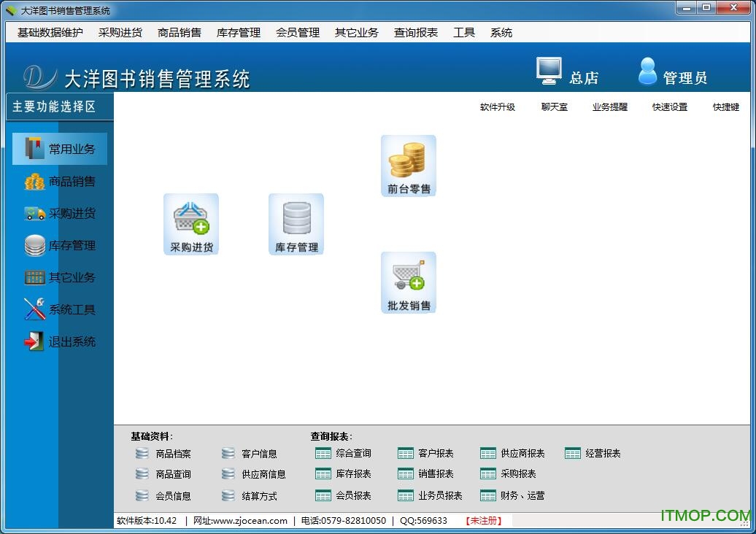
Task: Open the 聊天室 chat room
Action: pyautogui.click(x=554, y=107)
